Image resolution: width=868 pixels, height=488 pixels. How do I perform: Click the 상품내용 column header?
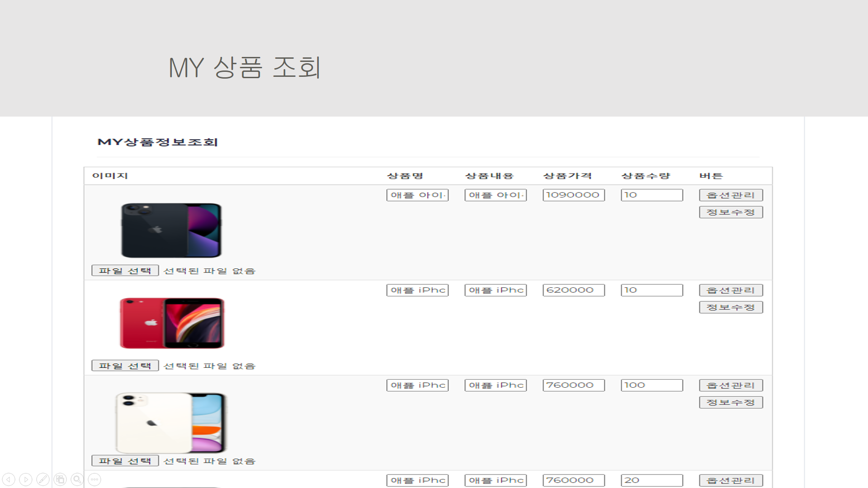pos(490,176)
